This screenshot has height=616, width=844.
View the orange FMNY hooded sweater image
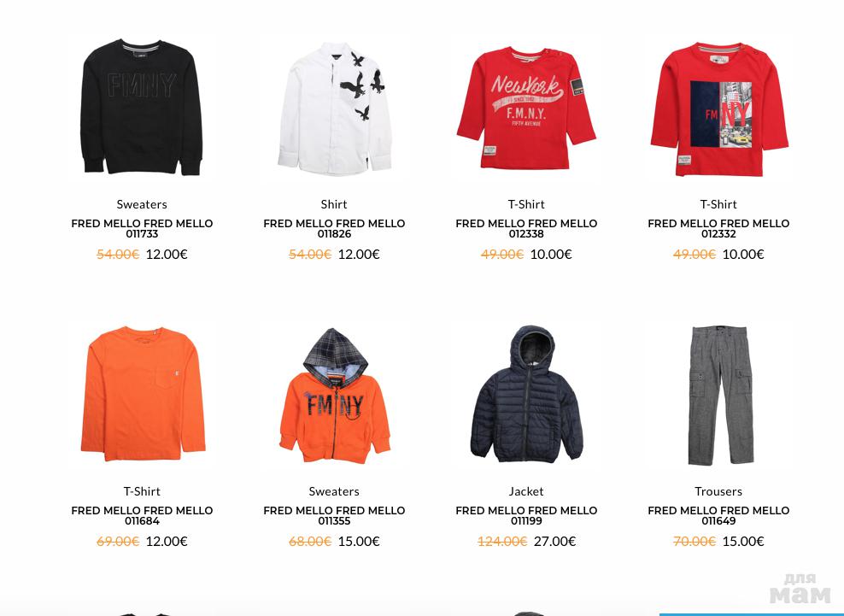tap(334, 396)
